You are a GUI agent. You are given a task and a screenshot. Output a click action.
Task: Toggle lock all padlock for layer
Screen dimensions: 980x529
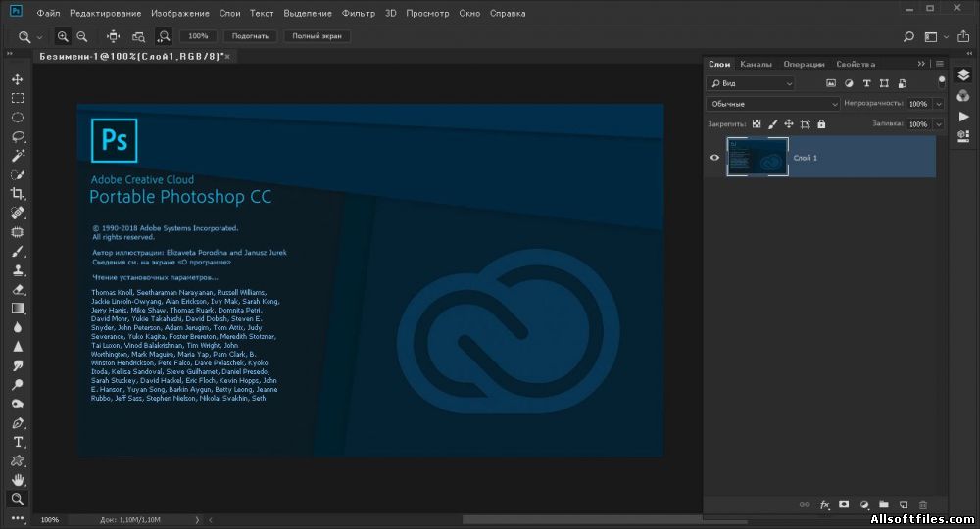[821, 124]
